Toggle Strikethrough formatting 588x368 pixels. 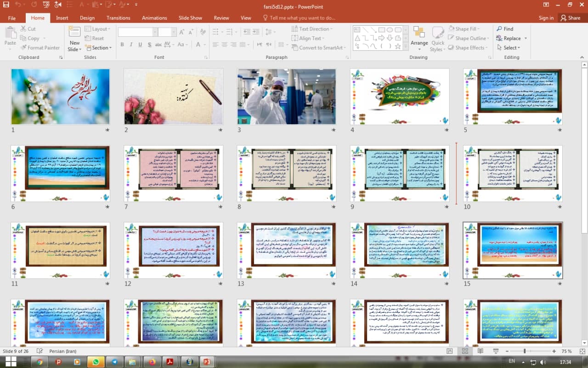158,45
